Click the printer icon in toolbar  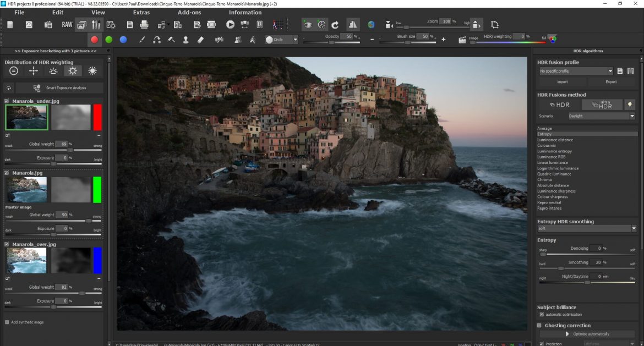(144, 25)
